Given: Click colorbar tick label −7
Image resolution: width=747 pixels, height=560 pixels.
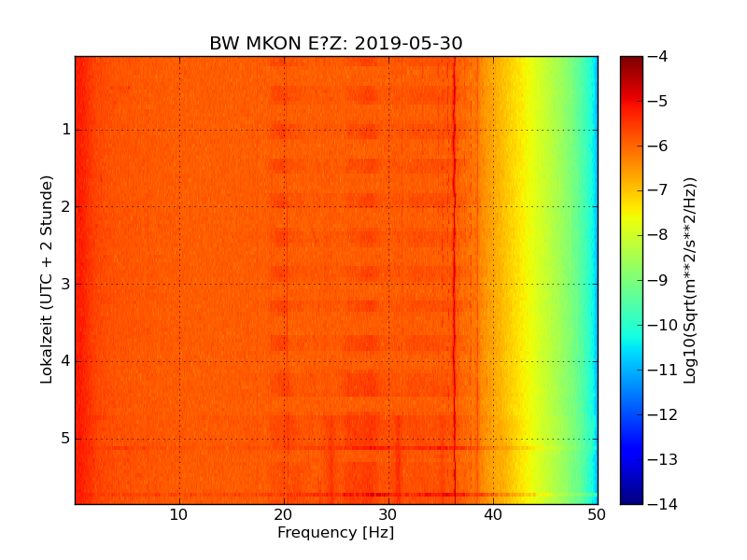Looking at the screenshot, I should coord(658,190).
